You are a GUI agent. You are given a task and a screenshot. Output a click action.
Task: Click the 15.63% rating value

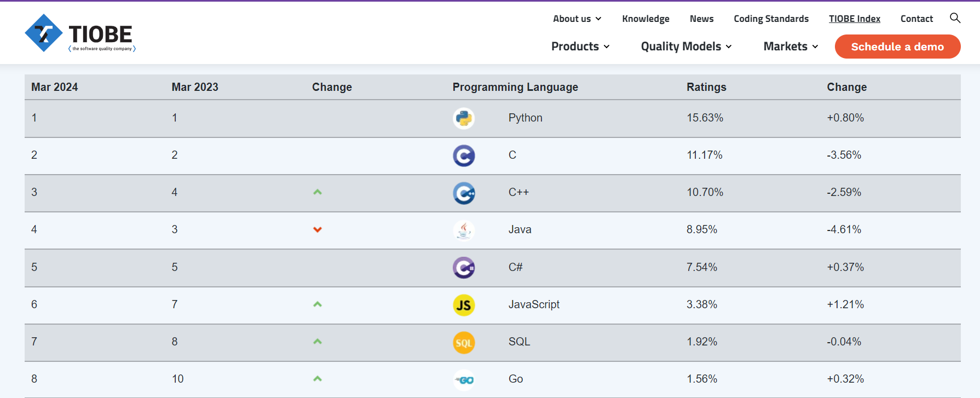click(705, 118)
